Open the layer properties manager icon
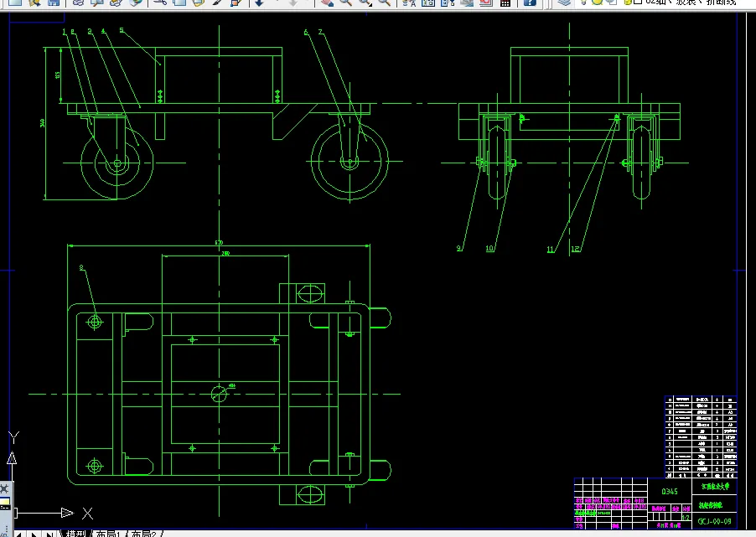 [x=563, y=3]
